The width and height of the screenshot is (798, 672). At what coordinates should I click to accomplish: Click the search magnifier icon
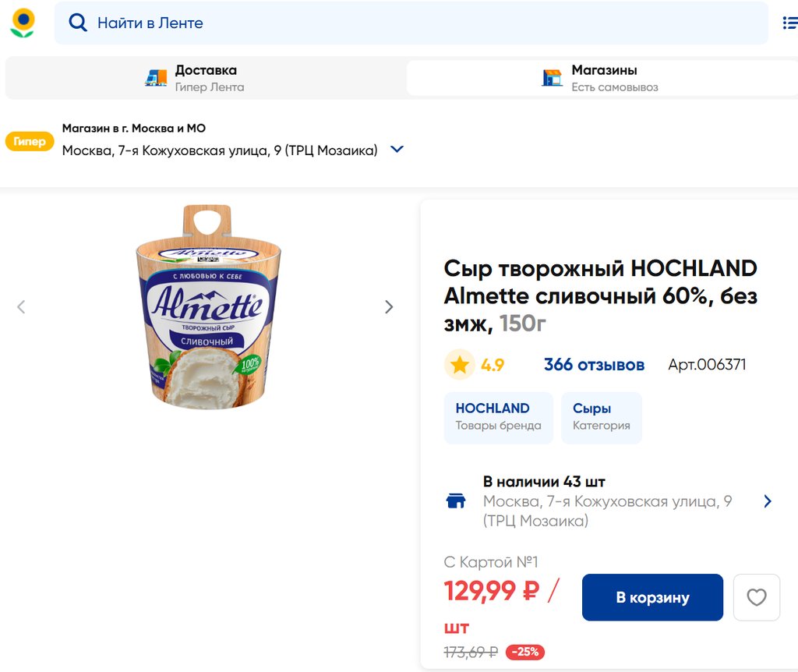coord(78,23)
